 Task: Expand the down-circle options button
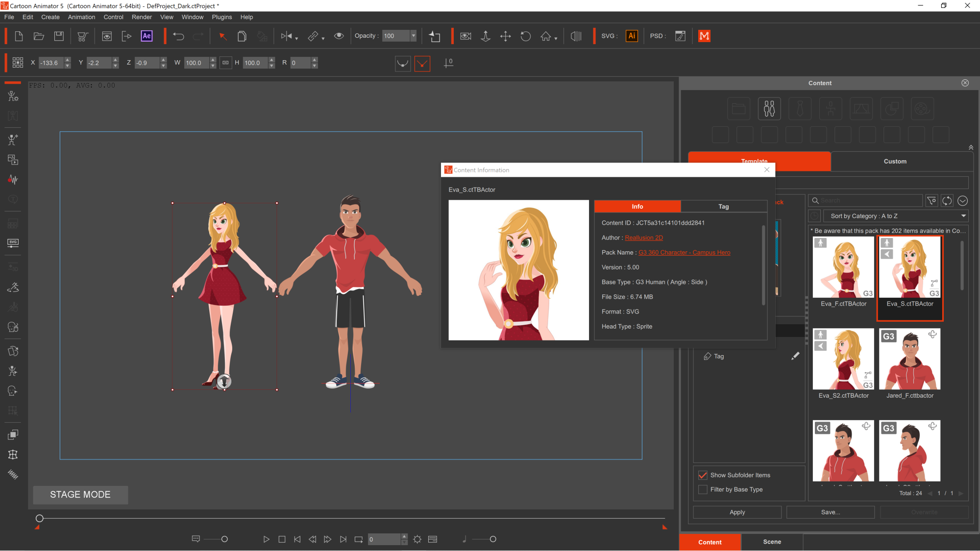coord(962,200)
